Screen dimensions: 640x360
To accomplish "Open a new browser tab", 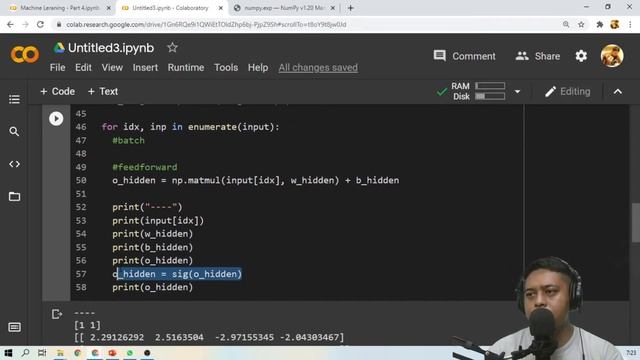I will pos(350,8).
